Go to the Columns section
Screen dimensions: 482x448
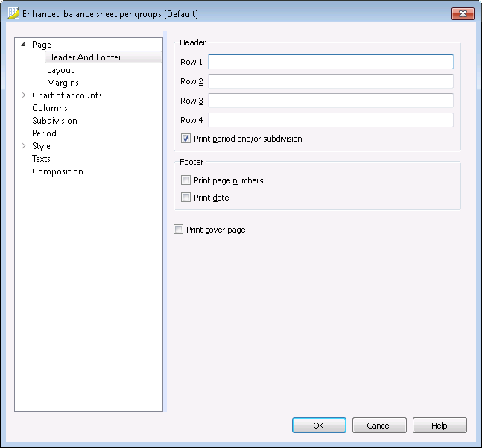[50, 108]
